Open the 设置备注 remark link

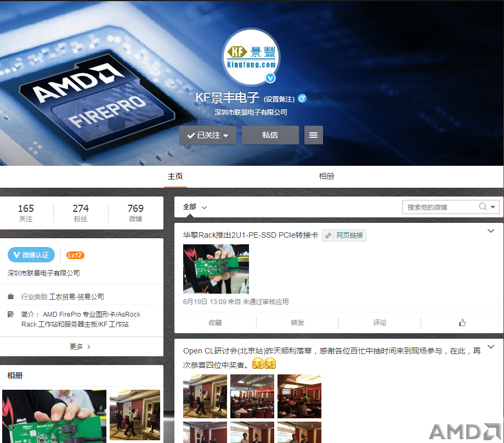click(x=279, y=99)
